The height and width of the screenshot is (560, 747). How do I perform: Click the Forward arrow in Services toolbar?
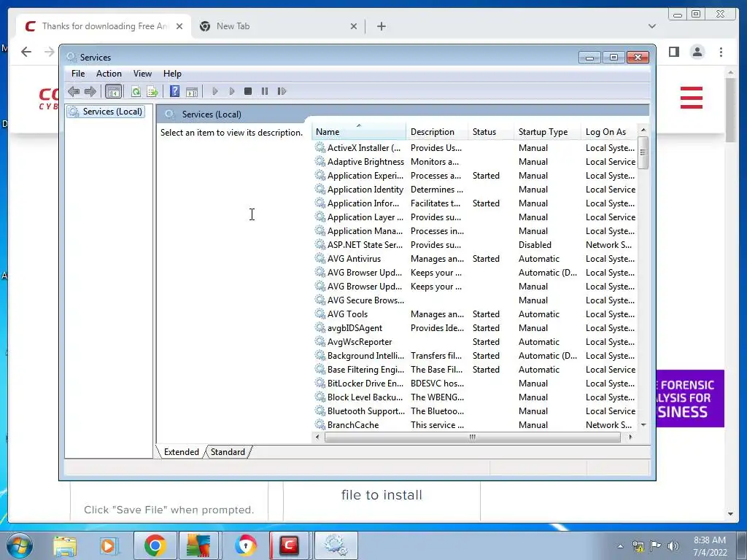coord(90,91)
